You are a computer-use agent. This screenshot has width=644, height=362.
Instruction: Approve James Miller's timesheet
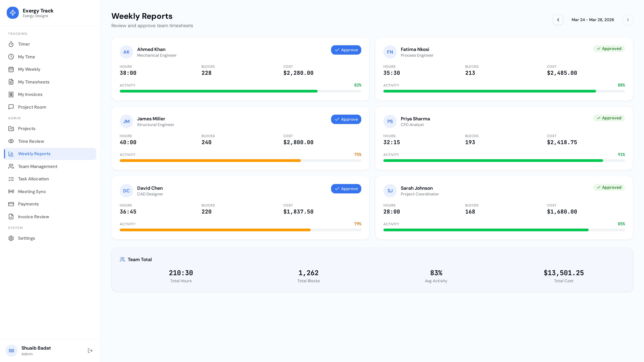(x=346, y=119)
